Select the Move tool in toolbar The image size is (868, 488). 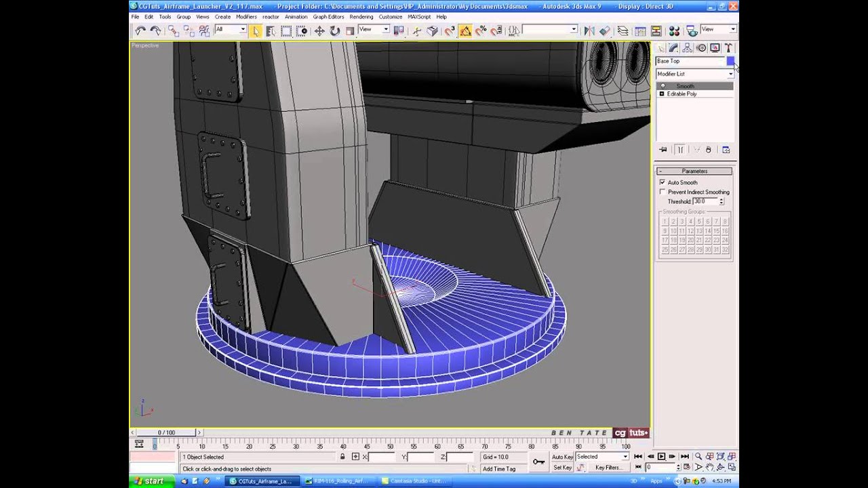point(319,30)
